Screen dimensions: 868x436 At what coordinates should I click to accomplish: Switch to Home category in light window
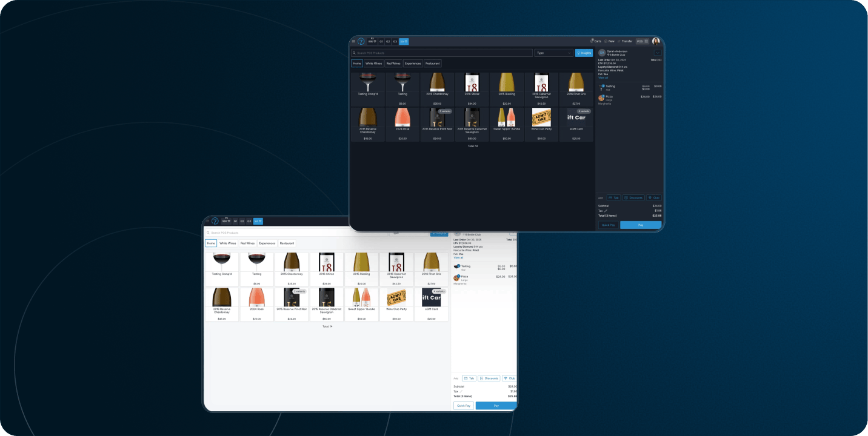point(211,243)
